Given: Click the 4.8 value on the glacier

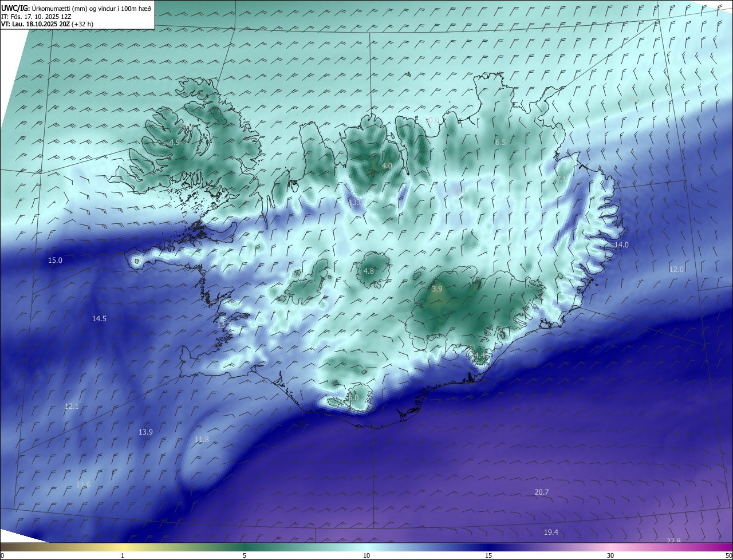Looking at the screenshot, I should (x=369, y=271).
